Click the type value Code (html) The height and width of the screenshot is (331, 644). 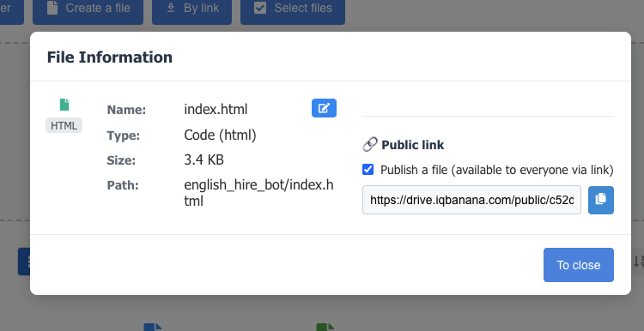[220, 135]
